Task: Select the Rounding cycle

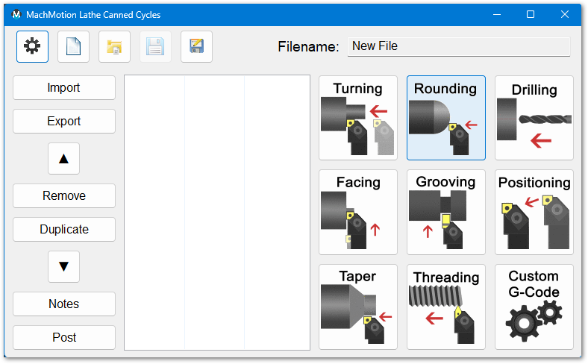Action: 446,118
